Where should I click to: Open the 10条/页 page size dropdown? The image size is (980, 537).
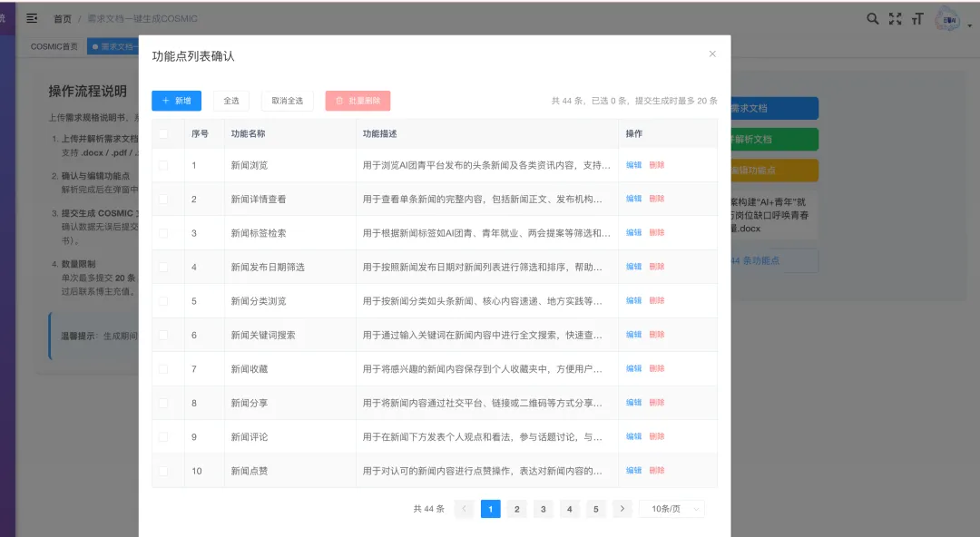671,509
